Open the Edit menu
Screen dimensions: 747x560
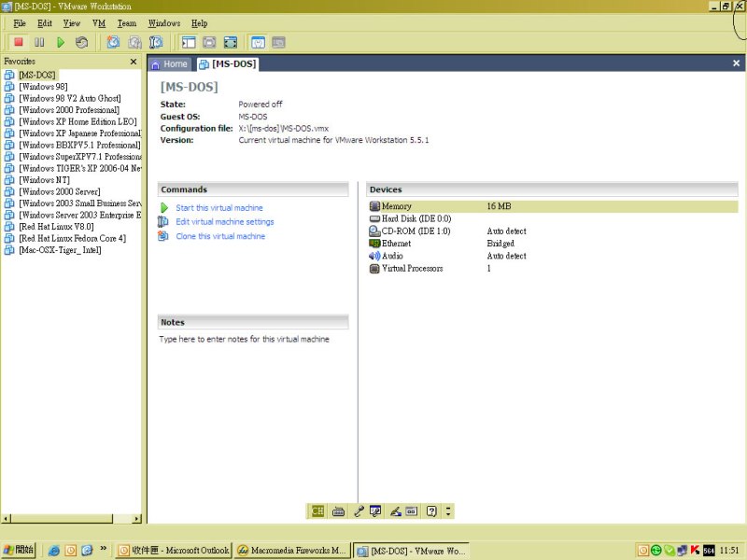(x=45, y=22)
